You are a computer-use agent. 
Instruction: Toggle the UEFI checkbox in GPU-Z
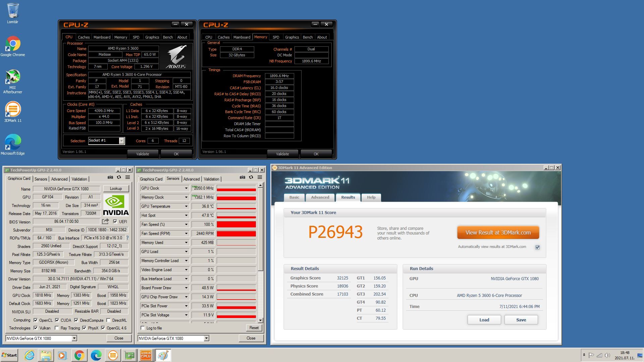tap(115, 221)
